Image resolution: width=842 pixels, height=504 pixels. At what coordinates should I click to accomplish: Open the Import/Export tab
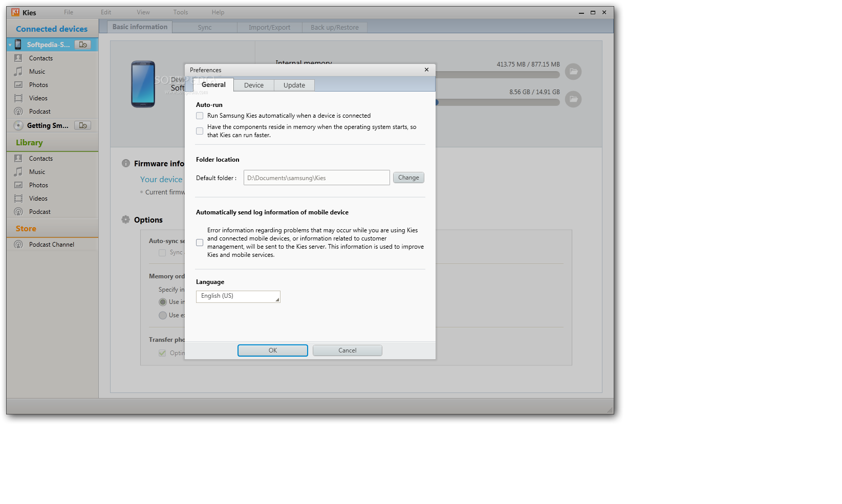tap(270, 28)
